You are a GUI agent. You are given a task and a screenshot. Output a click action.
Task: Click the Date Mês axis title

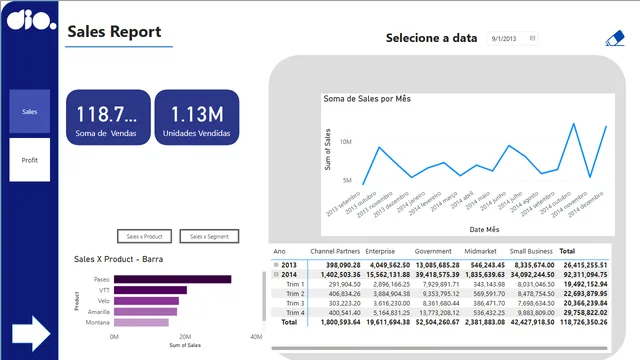[x=484, y=229]
